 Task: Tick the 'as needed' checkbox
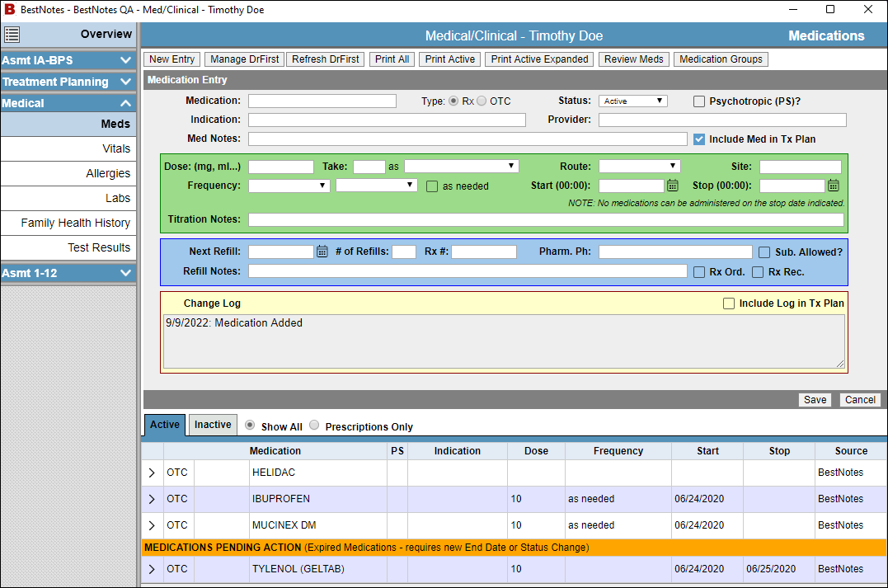coord(432,186)
